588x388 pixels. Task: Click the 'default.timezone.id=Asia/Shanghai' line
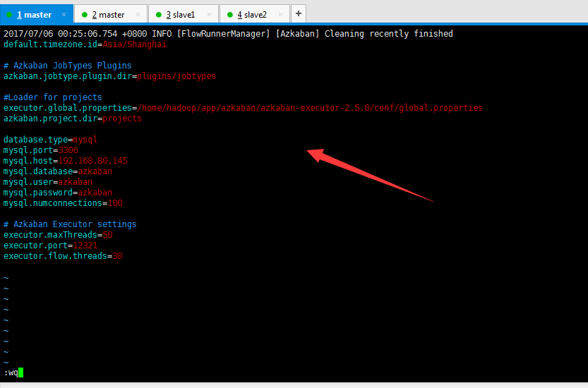click(x=85, y=44)
